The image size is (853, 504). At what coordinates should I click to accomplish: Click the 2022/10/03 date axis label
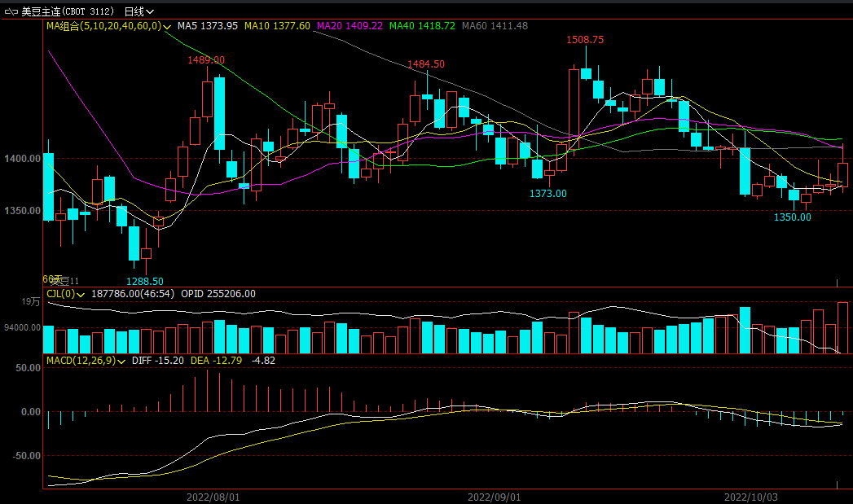coord(751,496)
